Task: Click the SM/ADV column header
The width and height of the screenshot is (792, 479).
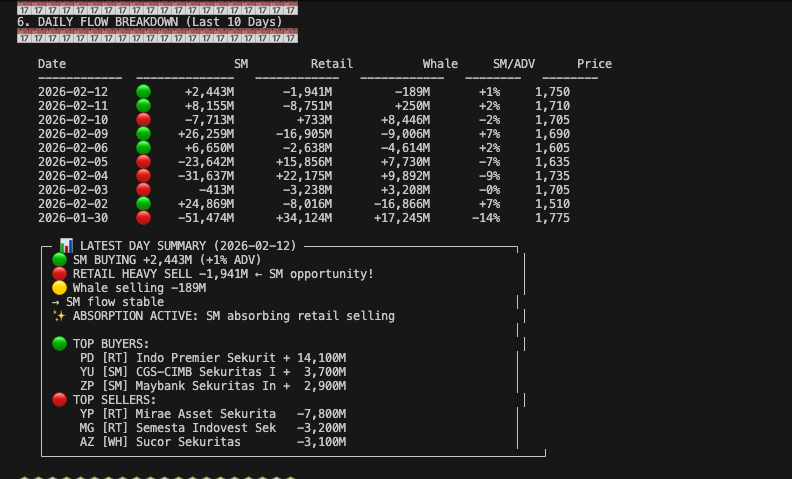Action: tap(514, 64)
